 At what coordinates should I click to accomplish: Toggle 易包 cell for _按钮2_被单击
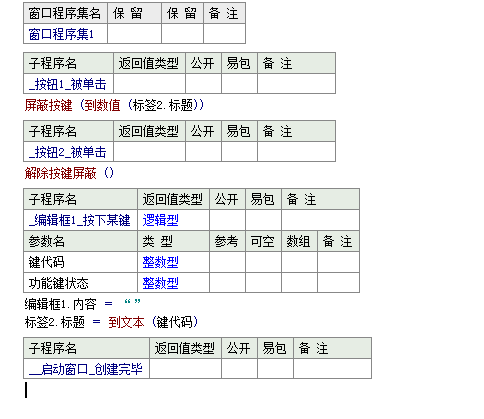click(239, 152)
